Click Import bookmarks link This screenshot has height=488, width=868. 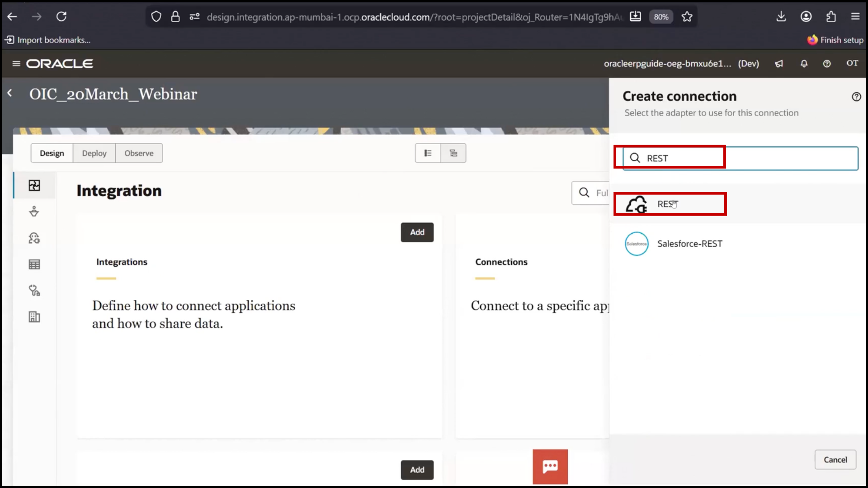(48, 40)
